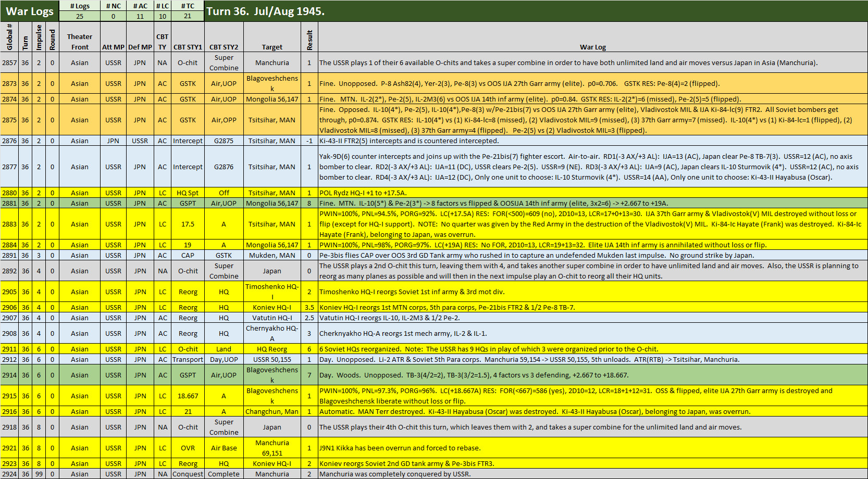
Task: Select the "# NC" header cell
Action: pyautogui.click(x=113, y=6)
